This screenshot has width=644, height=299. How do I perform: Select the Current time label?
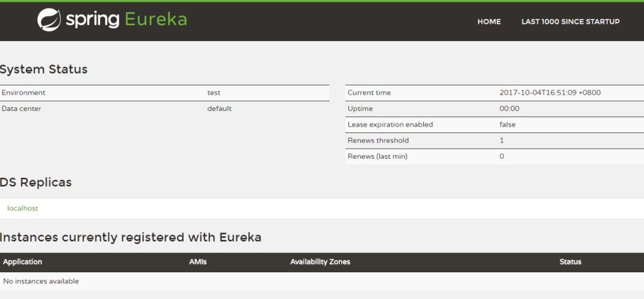(x=369, y=93)
